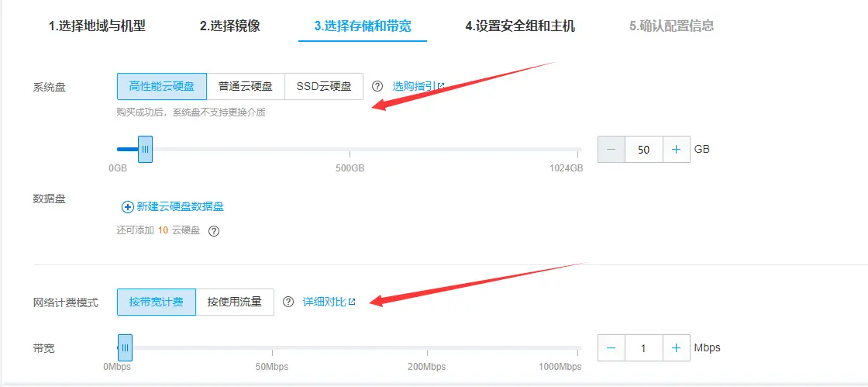Click bandwidth slider handle
This screenshot has height=387, width=868.
[125, 347]
